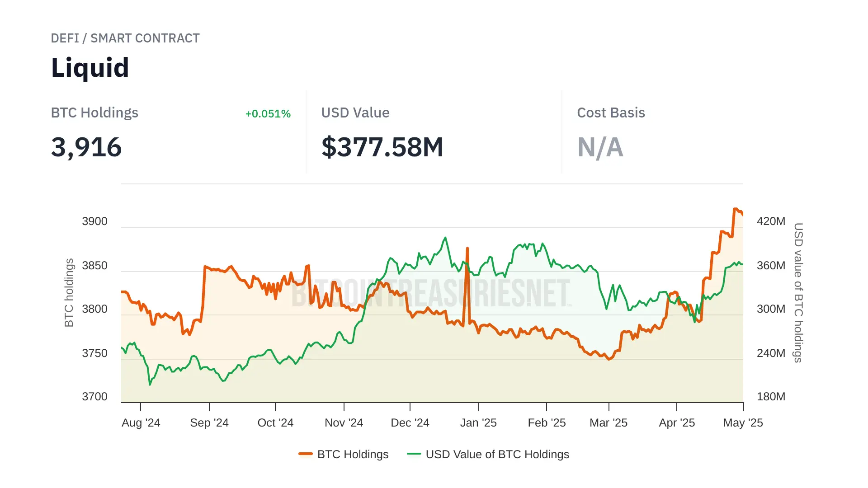Click the BTC holdings vertical axis title
Screen dimensions: 868x488
(69, 292)
